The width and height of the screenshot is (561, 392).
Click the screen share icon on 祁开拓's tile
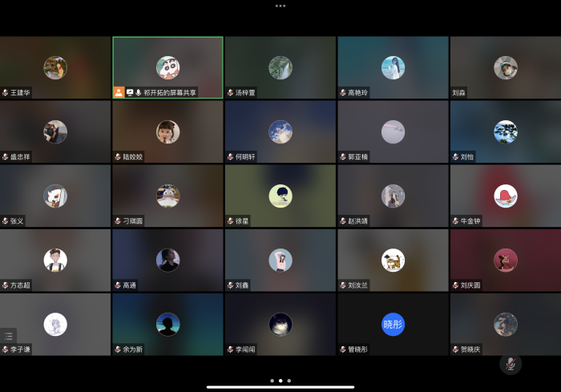click(x=129, y=93)
